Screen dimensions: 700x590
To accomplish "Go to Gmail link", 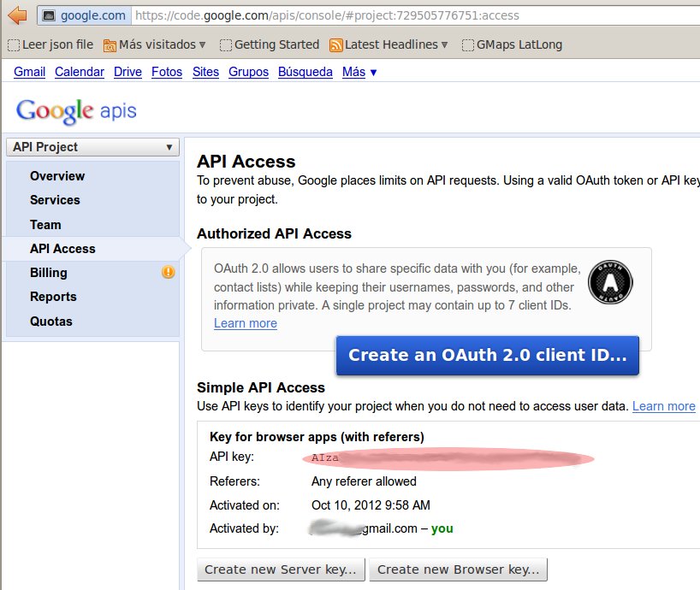I will pyautogui.click(x=29, y=72).
